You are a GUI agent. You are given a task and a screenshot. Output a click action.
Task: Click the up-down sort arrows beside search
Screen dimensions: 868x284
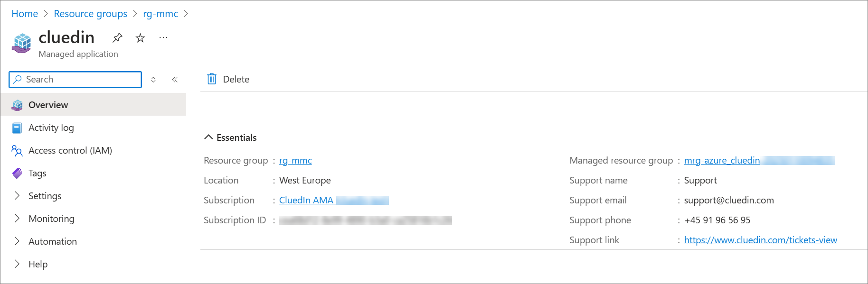[x=153, y=80]
